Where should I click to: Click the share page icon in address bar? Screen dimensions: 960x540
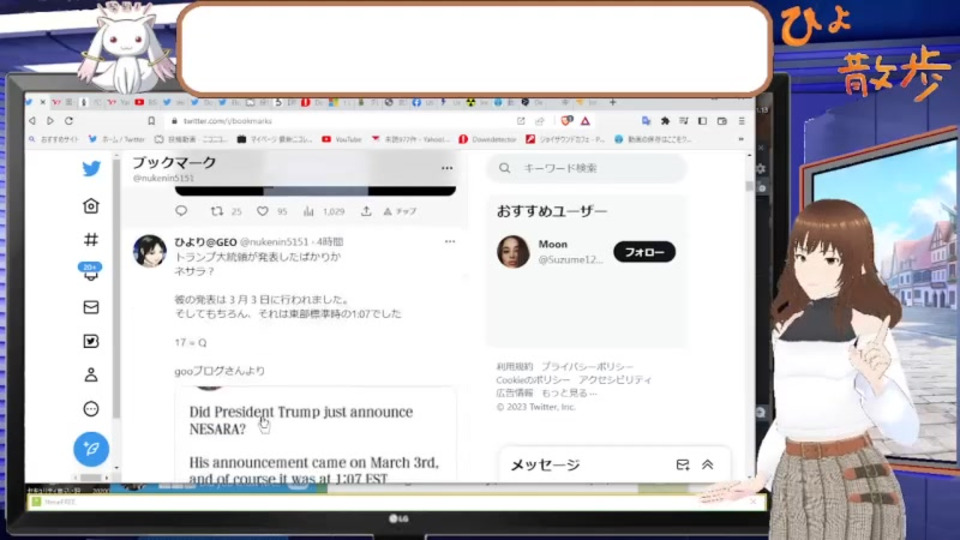pos(539,121)
